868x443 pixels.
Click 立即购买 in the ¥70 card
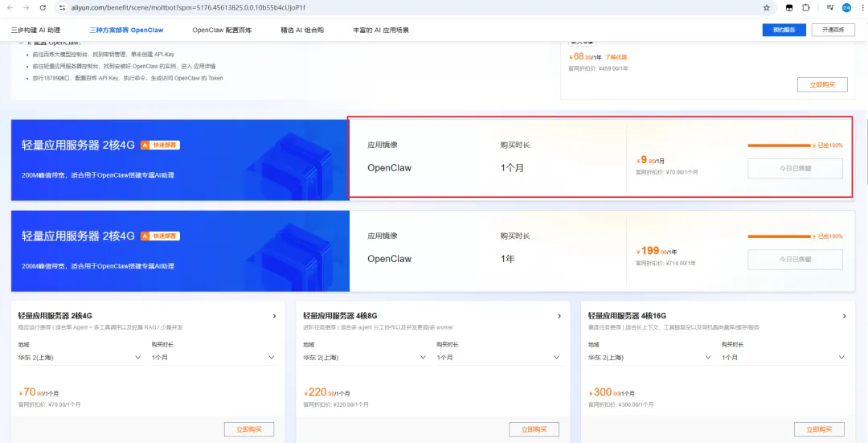pyautogui.click(x=249, y=429)
